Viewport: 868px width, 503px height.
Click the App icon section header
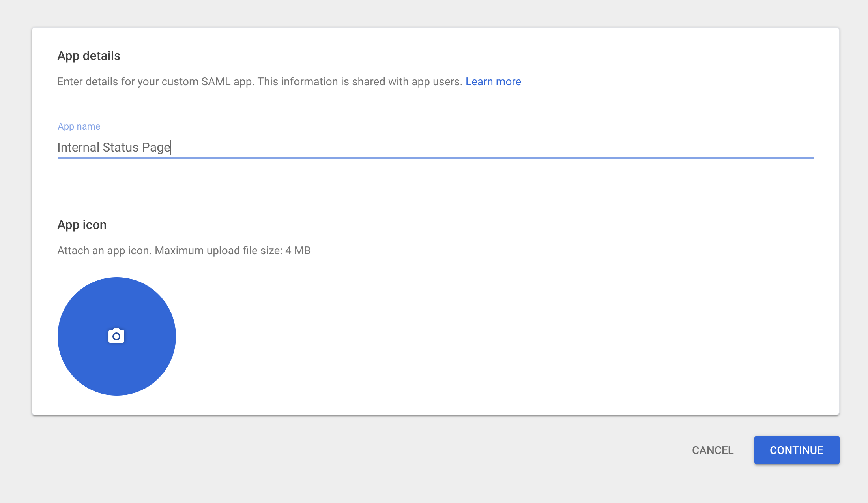tap(82, 225)
